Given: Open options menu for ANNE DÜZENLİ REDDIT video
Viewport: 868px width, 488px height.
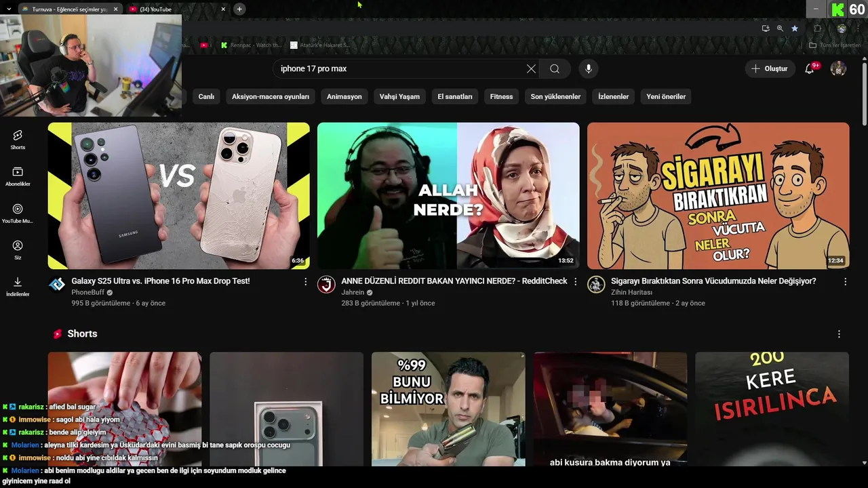Looking at the screenshot, I should (x=575, y=281).
